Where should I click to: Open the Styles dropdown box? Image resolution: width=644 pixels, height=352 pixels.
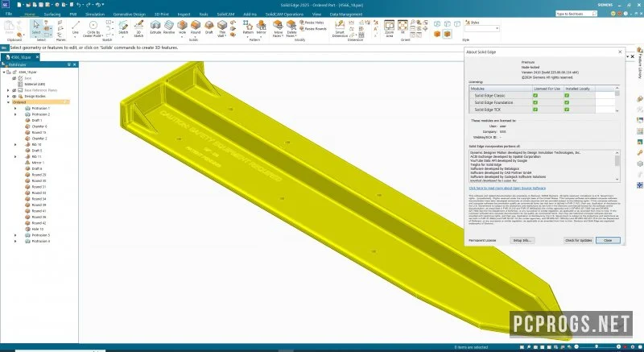click(x=482, y=29)
